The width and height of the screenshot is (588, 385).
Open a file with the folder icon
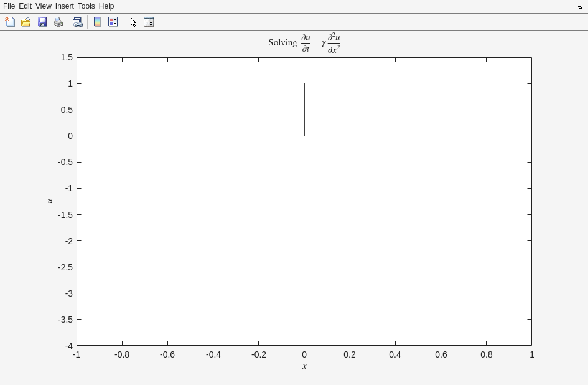[26, 22]
